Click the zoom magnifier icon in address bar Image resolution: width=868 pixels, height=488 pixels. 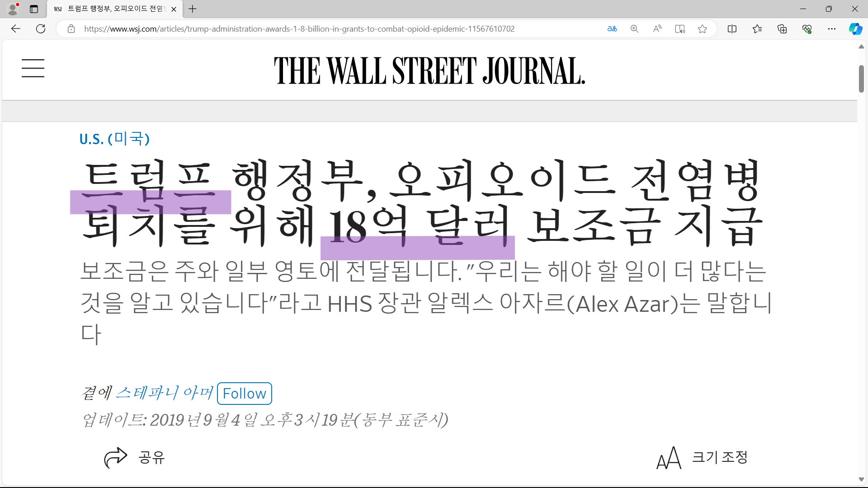click(635, 29)
